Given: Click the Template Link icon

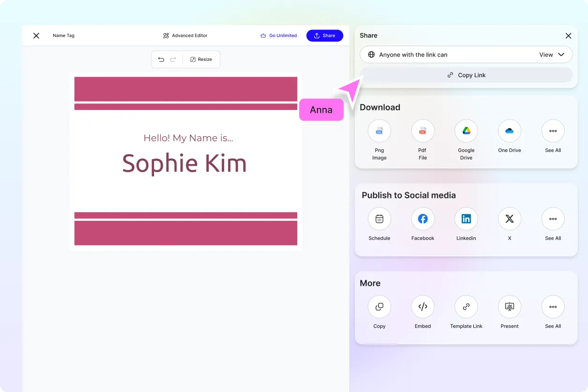Looking at the screenshot, I should tap(466, 307).
